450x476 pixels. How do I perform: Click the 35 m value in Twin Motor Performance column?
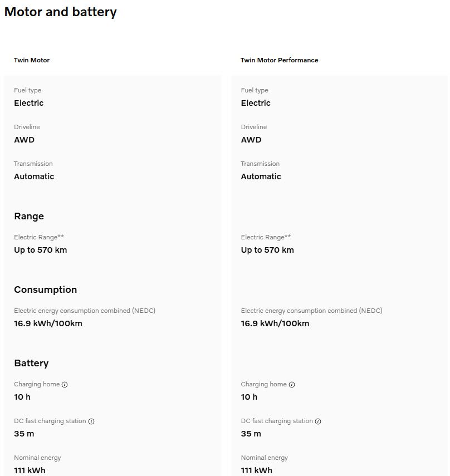point(251,434)
